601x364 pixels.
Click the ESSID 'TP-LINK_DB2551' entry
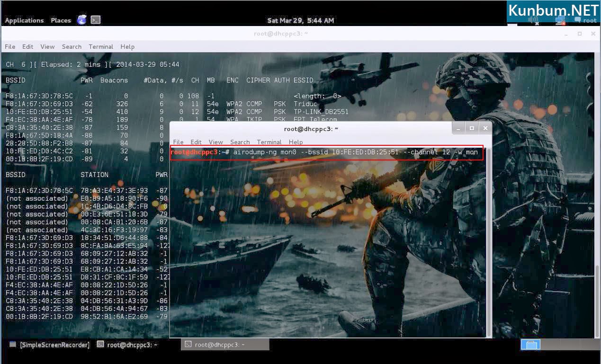[321, 112]
